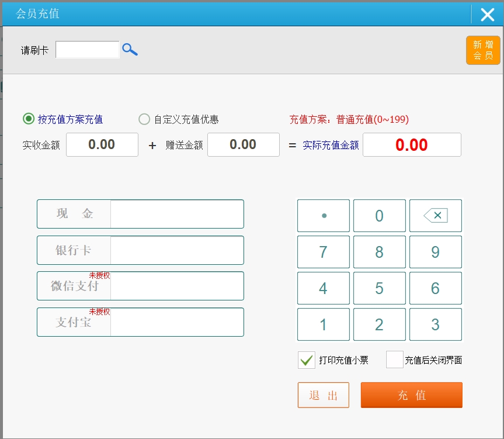Click the magnifier search icon beside card field

point(130,50)
